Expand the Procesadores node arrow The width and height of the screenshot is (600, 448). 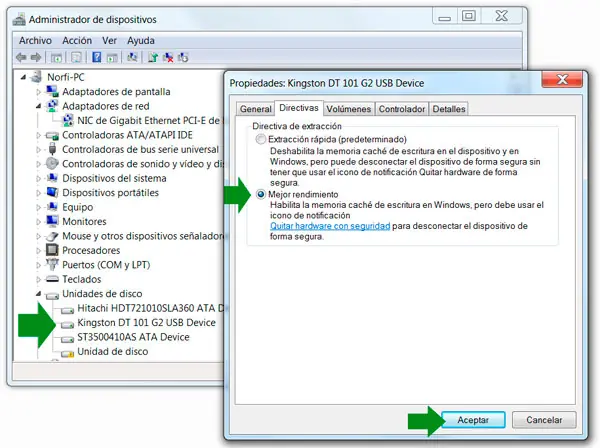38,251
